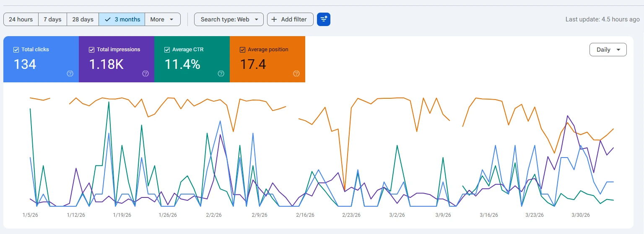Open help icon on Total impressions card
Image resolution: width=644 pixels, height=234 pixels.
click(x=145, y=74)
